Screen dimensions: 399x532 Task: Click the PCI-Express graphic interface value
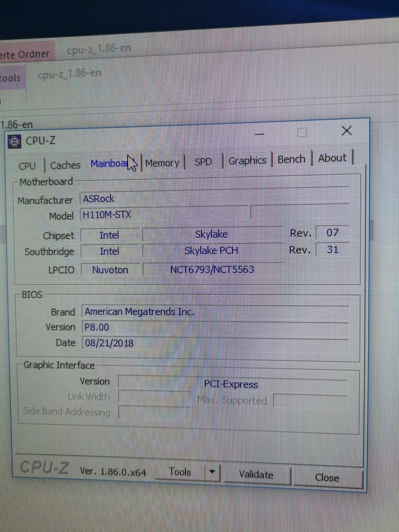[x=233, y=383]
